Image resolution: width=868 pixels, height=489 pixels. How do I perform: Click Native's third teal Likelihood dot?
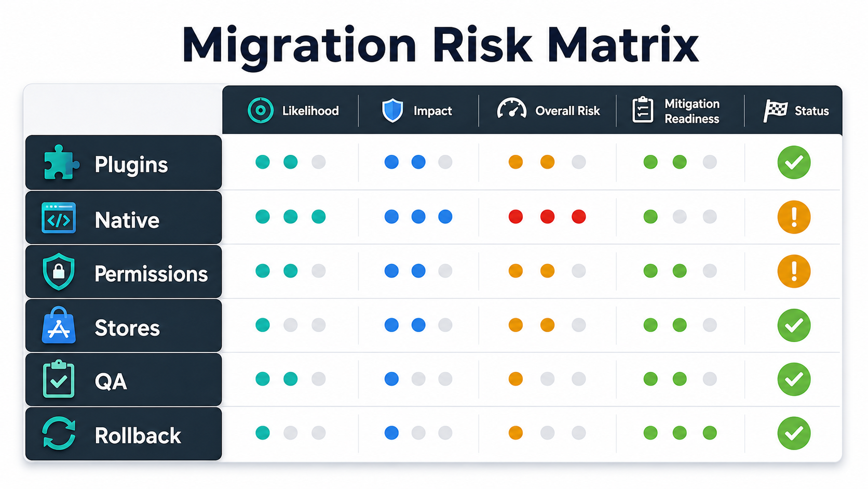point(318,217)
